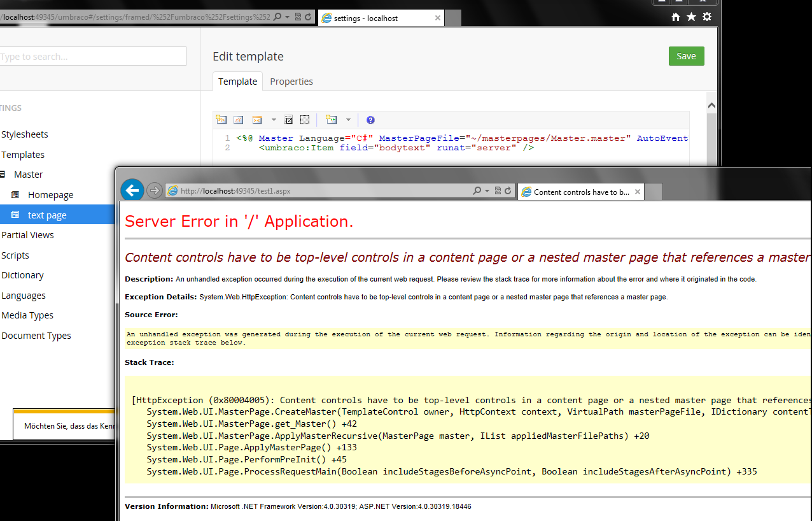
Task: Click the Edit template heading
Action: point(248,56)
